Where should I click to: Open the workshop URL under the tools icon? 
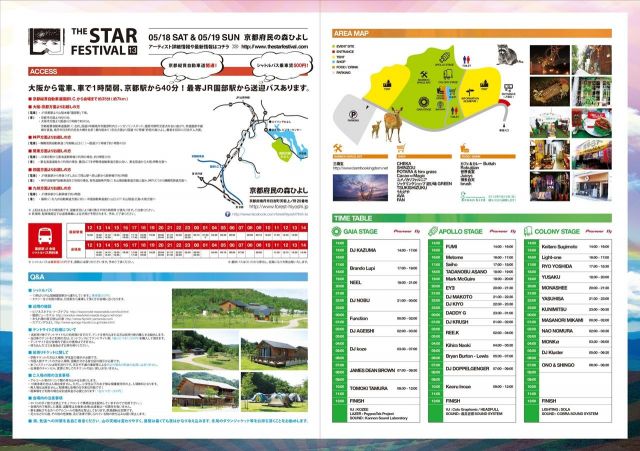point(360,168)
